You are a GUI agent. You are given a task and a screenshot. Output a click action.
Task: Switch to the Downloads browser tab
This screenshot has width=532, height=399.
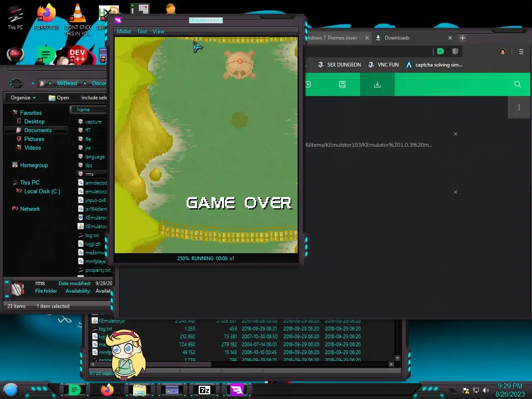pos(397,38)
